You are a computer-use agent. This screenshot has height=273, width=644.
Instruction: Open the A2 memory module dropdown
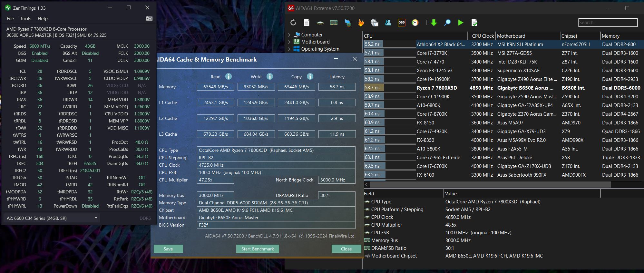coord(52,218)
